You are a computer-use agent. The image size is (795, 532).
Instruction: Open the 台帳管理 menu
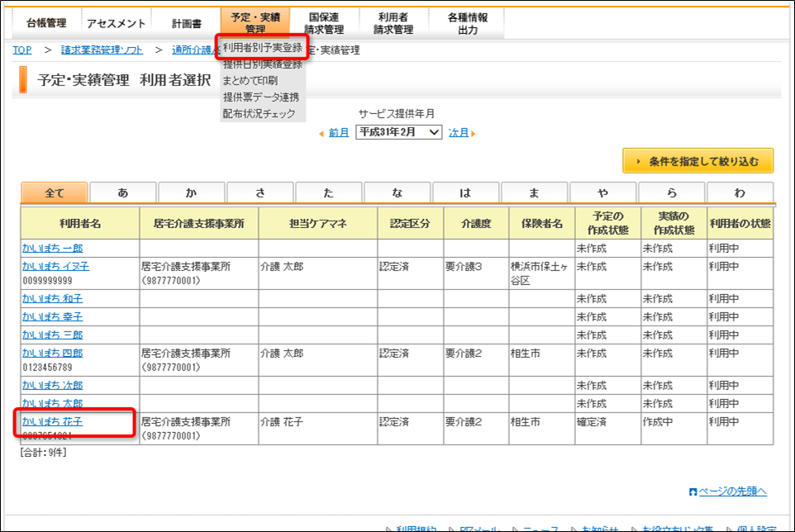(x=46, y=23)
